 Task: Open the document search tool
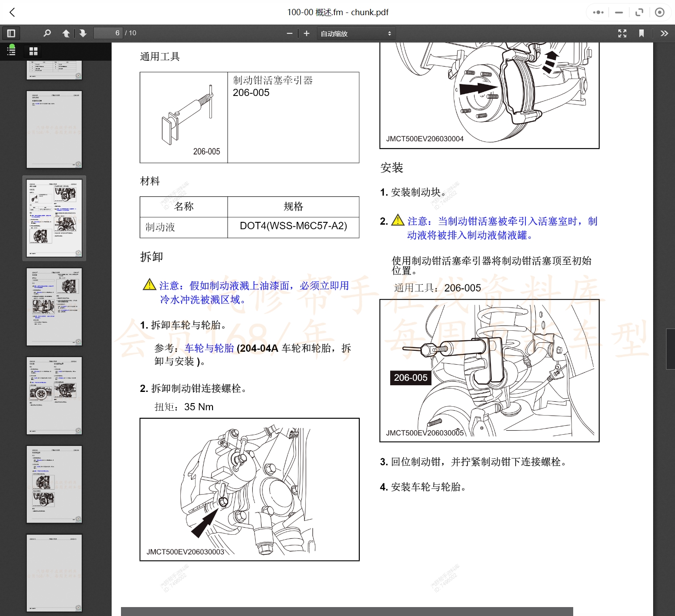(46, 33)
